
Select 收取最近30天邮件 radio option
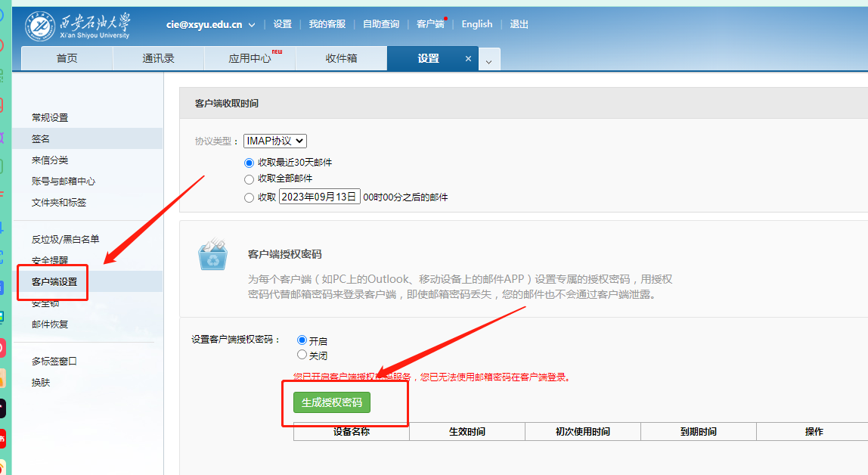pyautogui.click(x=249, y=163)
